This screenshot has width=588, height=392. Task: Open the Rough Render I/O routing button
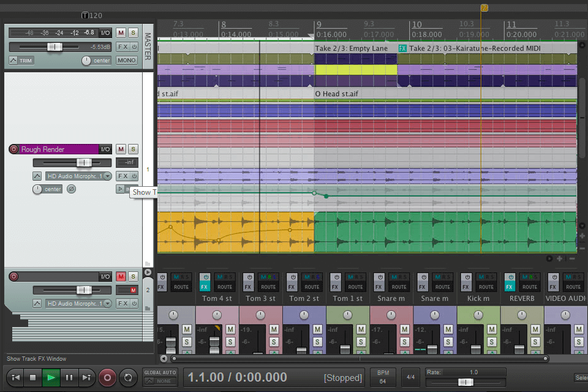(106, 149)
